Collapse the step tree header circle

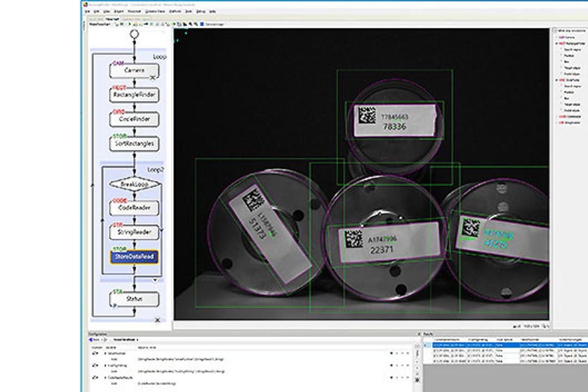[x=555, y=30]
